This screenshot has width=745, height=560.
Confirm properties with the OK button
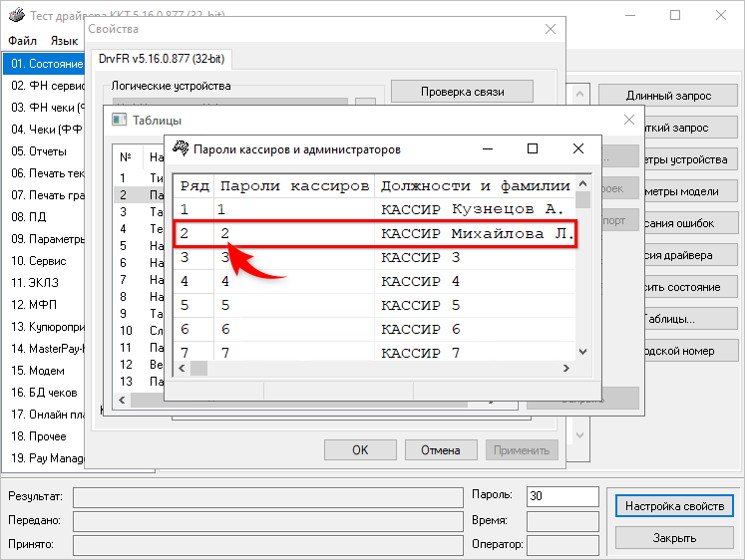point(360,449)
